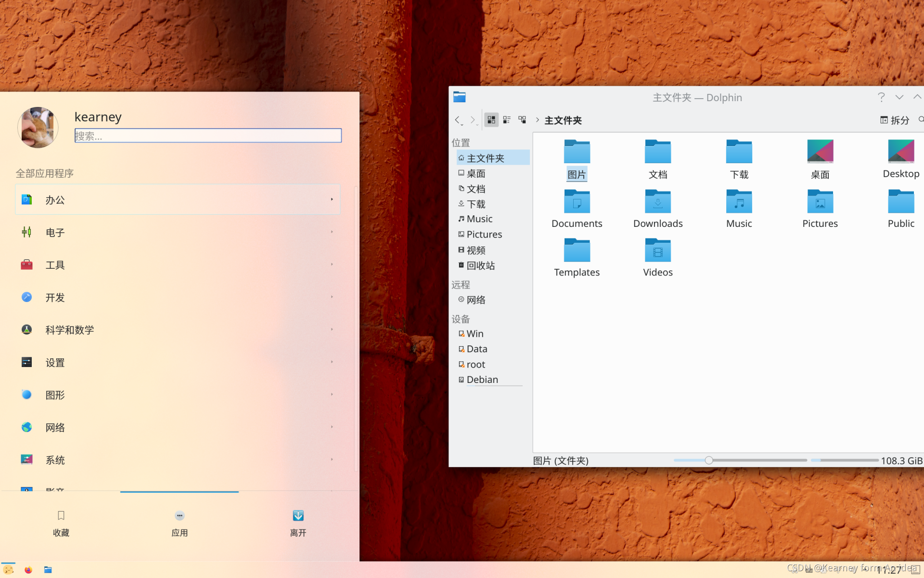This screenshot has width=924, height=578.
Task: Open 回收站 in the places panel
Action: pos(480,265)
